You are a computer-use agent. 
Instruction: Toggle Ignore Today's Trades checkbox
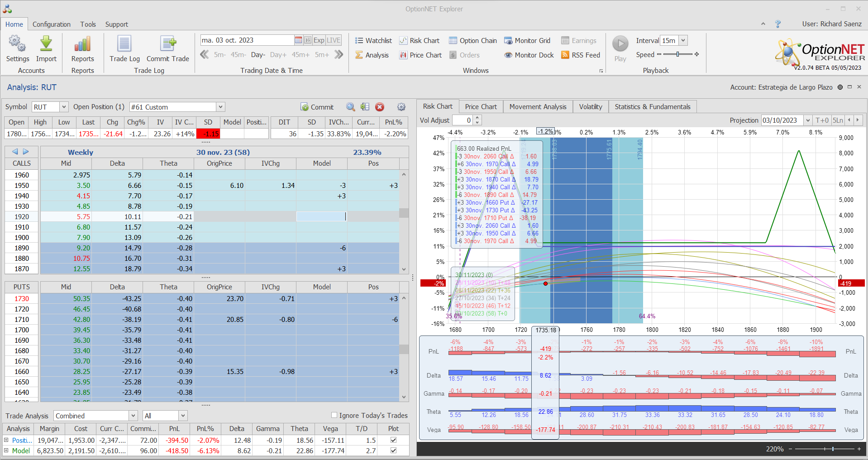click(334, 415)
